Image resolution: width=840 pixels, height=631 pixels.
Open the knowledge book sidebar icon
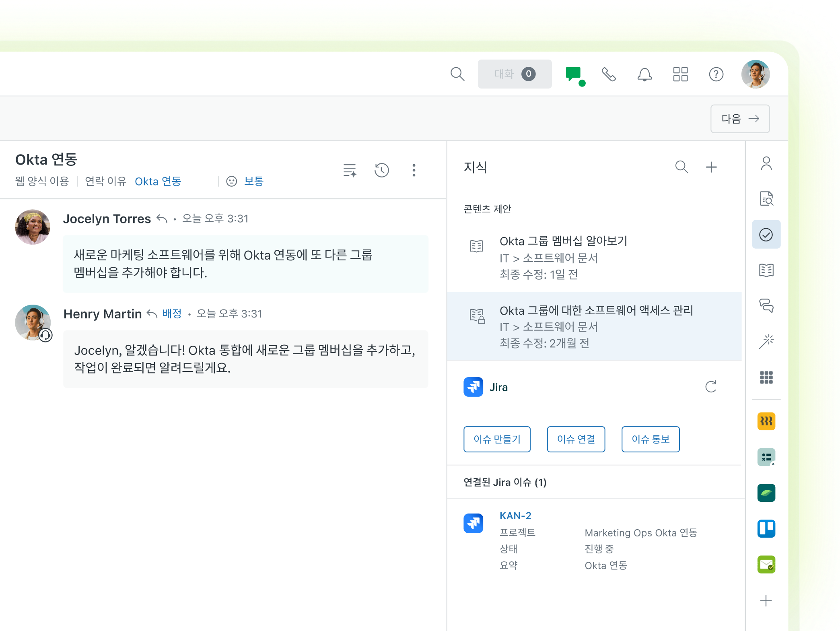(766, 270)
